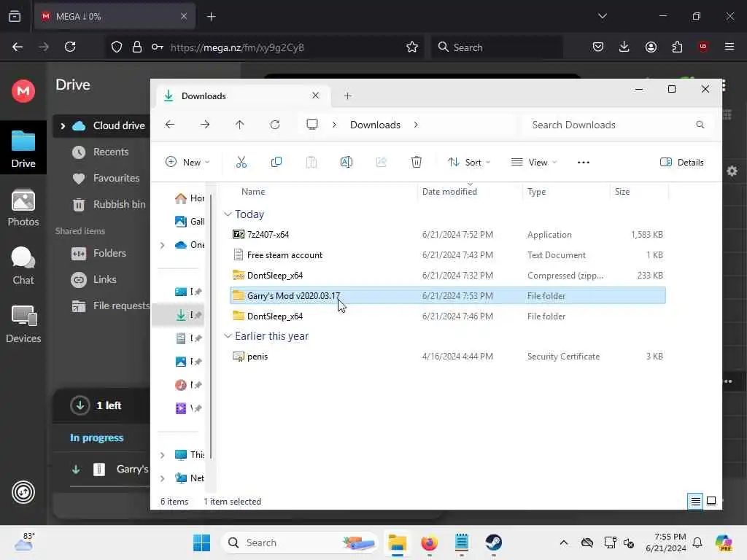The image size is (747, 560).
Task: Toggle the Details pane in Explorer
Action: point(682,163)
